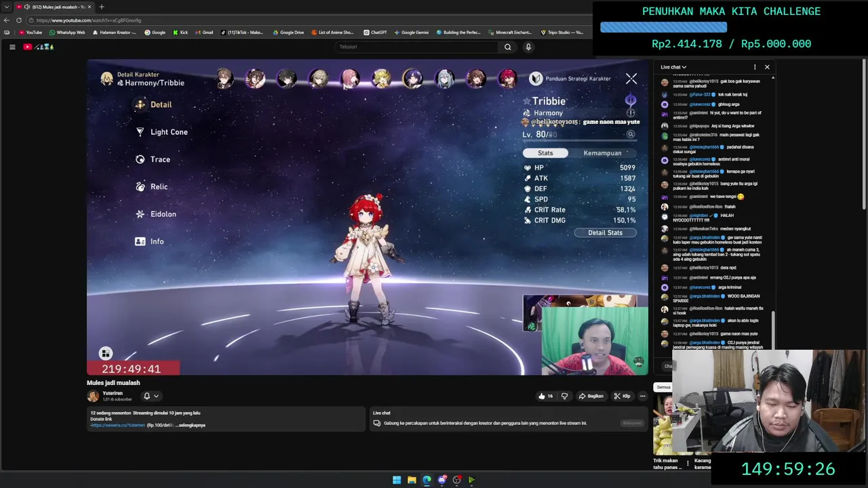Viewport: 868px width, 488px height.
Task: Open the WhatsApp Web bookmark
Action: (67, 33)
